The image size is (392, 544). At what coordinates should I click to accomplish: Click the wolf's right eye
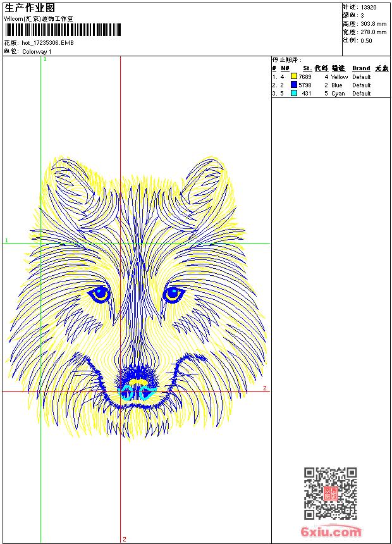click(173, 294)
